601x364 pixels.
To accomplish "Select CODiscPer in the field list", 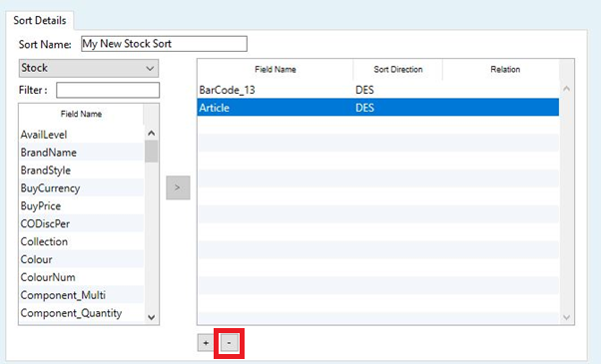I will point(81,223).
